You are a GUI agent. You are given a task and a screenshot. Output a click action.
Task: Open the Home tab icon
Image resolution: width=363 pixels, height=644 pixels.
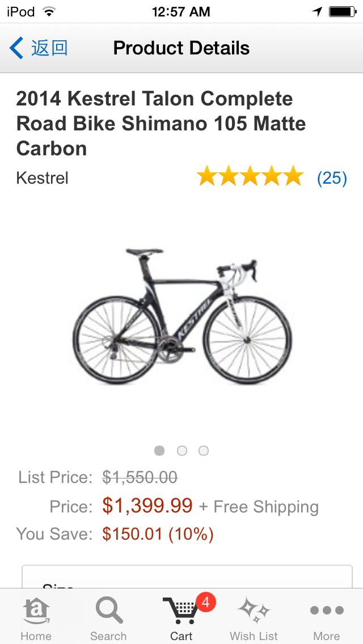point(36,611)
